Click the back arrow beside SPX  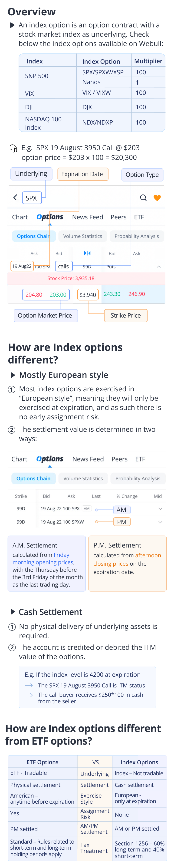[15, 197]
